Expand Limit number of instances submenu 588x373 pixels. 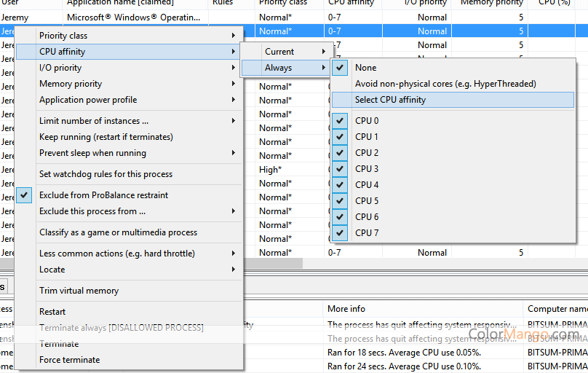coord(129,121)
